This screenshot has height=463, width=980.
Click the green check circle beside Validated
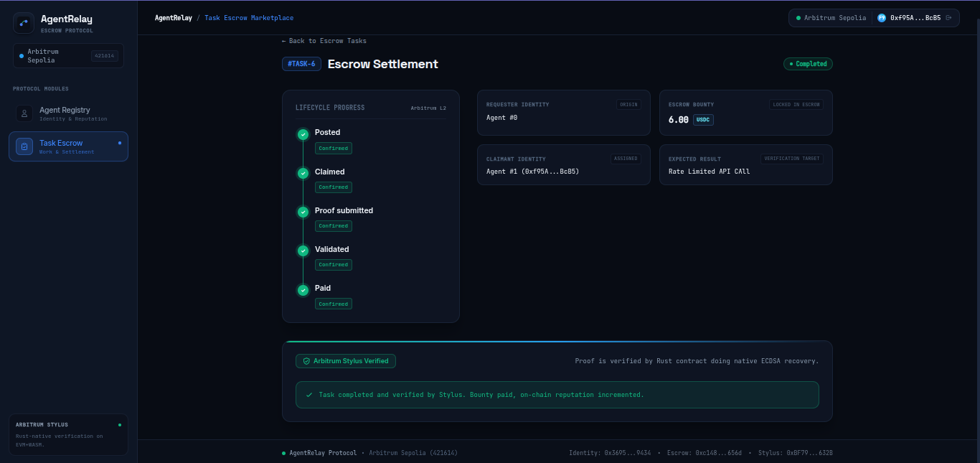303,251
